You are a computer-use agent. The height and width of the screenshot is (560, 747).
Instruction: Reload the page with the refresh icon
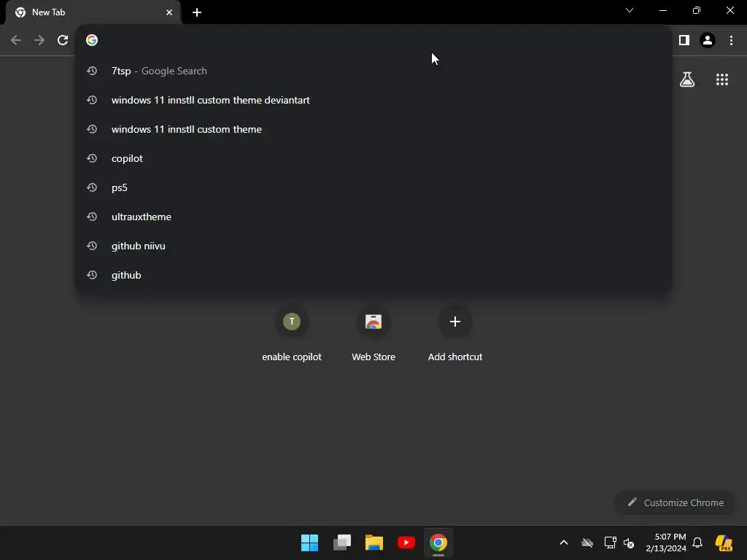(x=63, y=40)
